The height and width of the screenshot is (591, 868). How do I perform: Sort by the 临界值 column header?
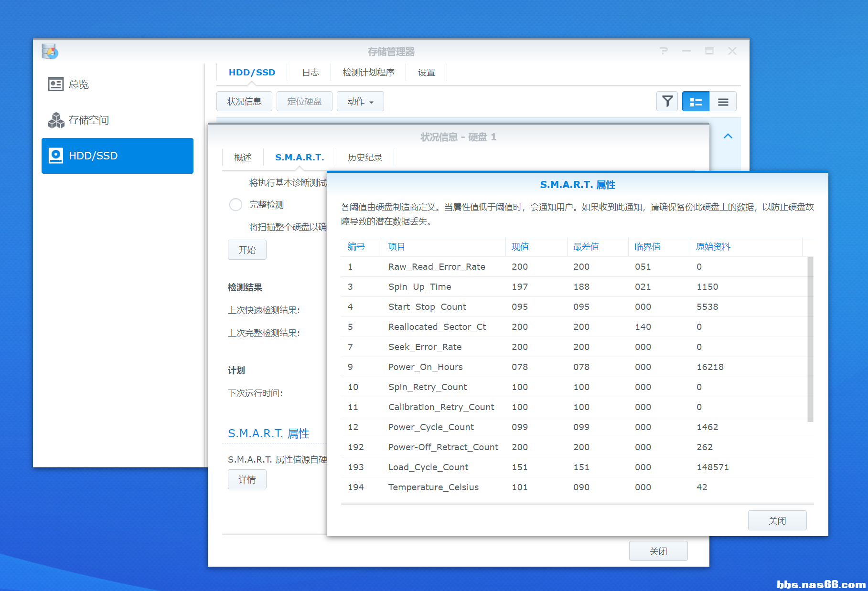pyautogui.click(x=659, y=247)
